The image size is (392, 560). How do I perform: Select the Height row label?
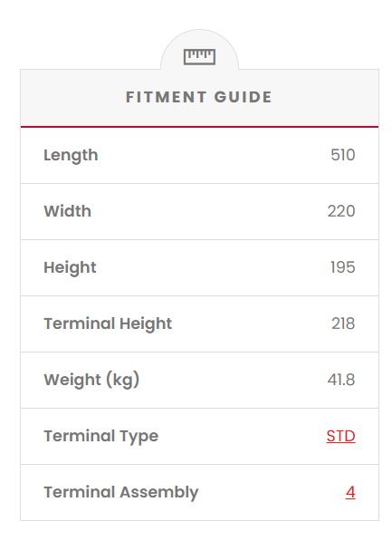tap(70, 268)
